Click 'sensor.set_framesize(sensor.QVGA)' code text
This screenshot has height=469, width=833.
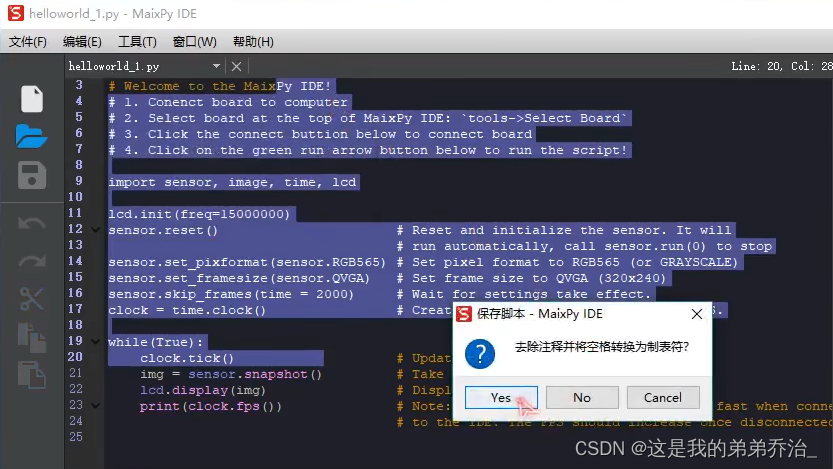click(239, 278)
